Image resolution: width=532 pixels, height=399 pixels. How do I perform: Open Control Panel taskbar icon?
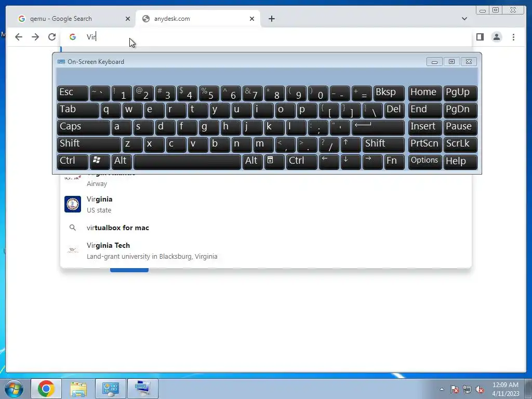[110, 389]
